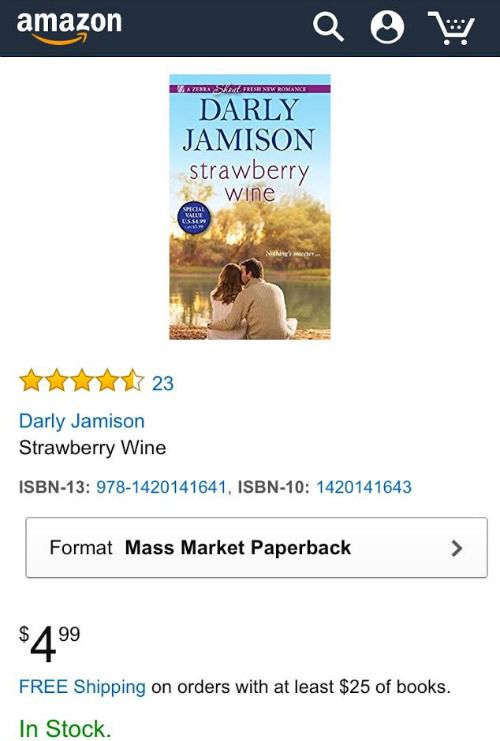This screenshot has height=741, width=500.
Task: Open the Mass Market Paperback format selector
Action: coord(256,548)
